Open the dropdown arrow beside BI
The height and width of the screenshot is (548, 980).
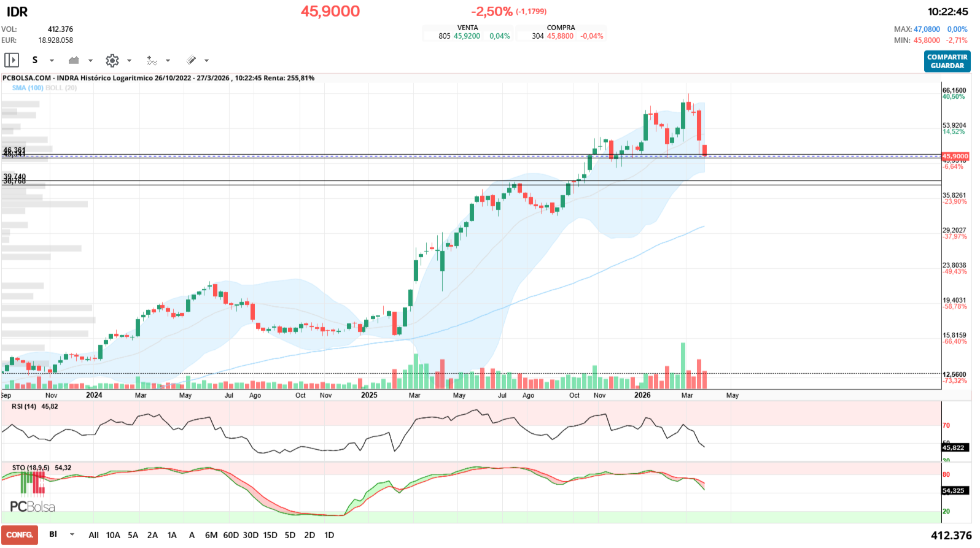(72, 535)
